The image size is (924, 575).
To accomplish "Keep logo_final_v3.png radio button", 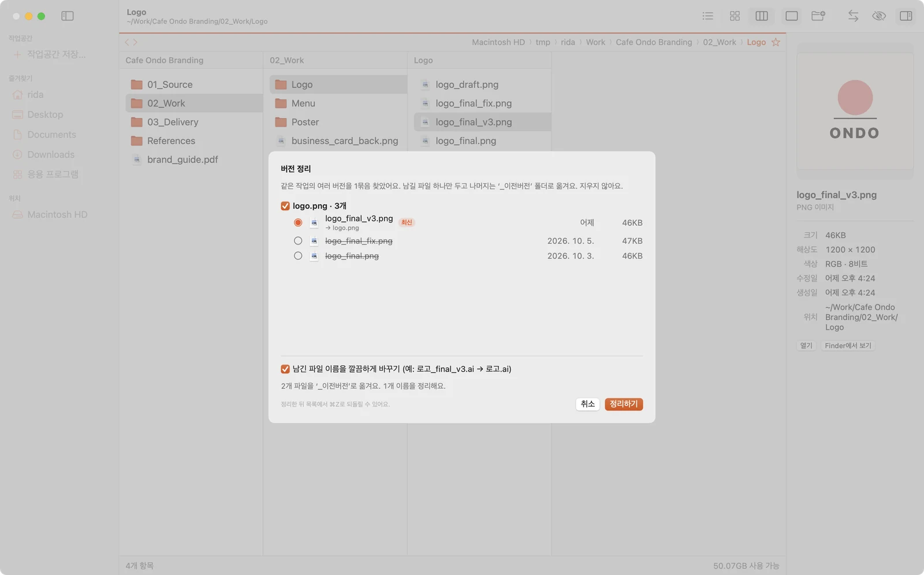I will 298,222.
